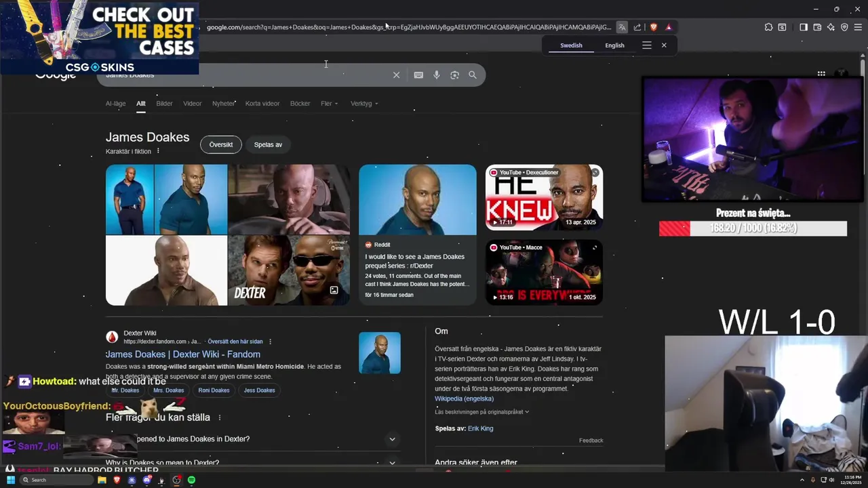Open the Reddit James Doakes prequel series card

(418, 235)
